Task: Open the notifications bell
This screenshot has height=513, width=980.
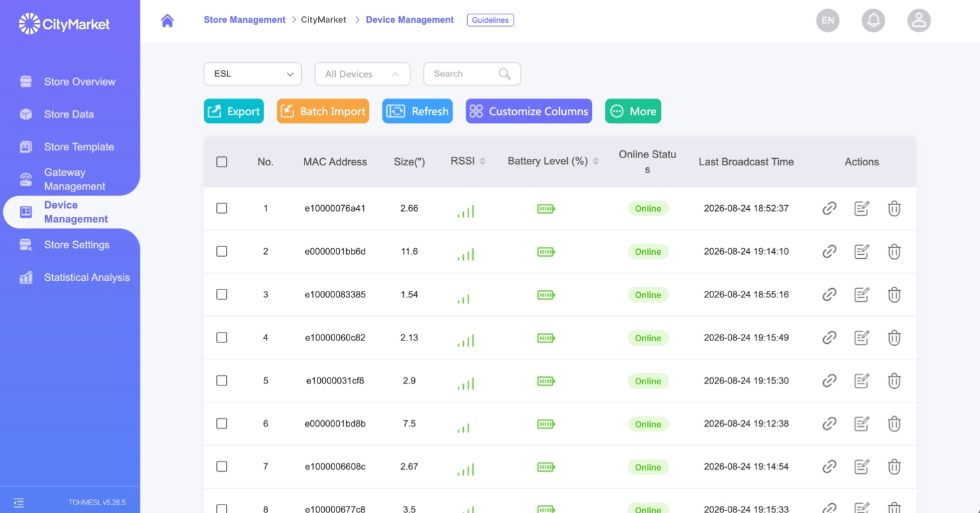Action: tap(874, 20)
